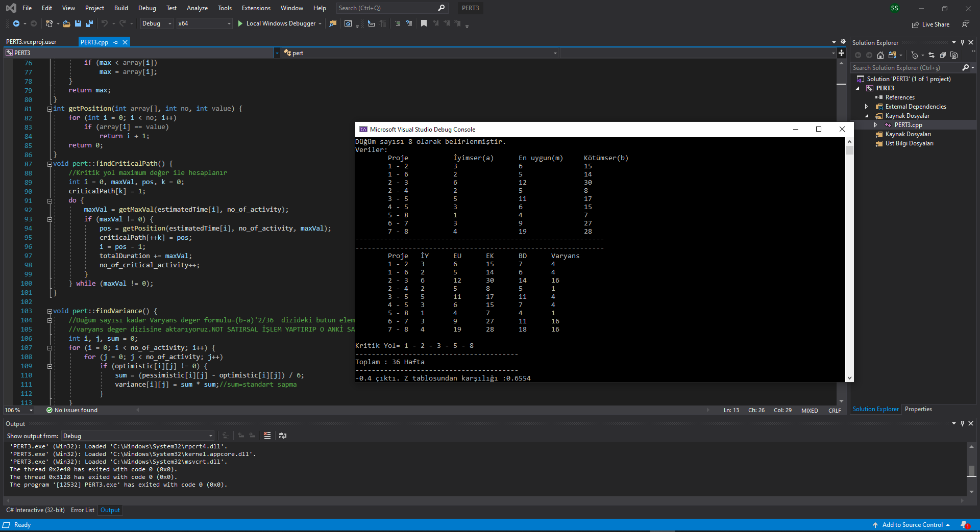980x532 pixels.
Task: Click Clear All icon in Output panel
Action: pyautogui.click(x=267, y=436)
